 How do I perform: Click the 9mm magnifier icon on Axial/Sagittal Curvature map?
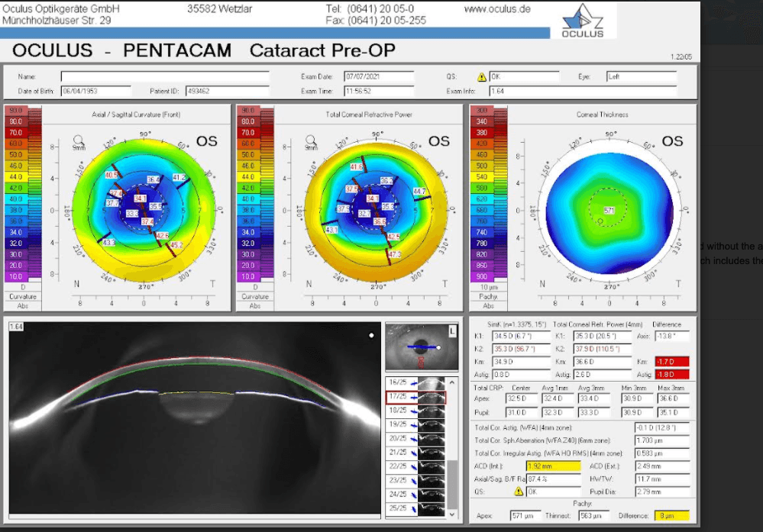click(78, 141)
